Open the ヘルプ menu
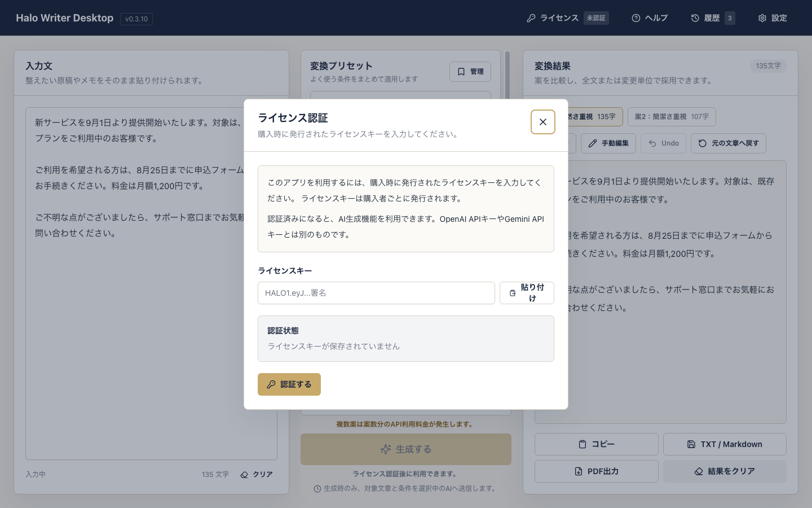 (x=650, y=18)
